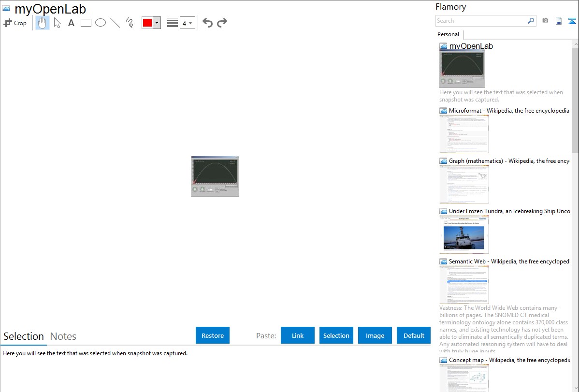Click the Vastness description text under Semantic Web

click(504, 329)
